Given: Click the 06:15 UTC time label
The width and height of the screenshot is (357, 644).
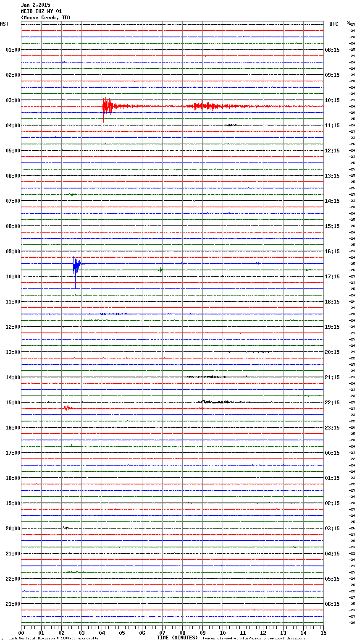Looking at the screenshot, I should (332, 604).
